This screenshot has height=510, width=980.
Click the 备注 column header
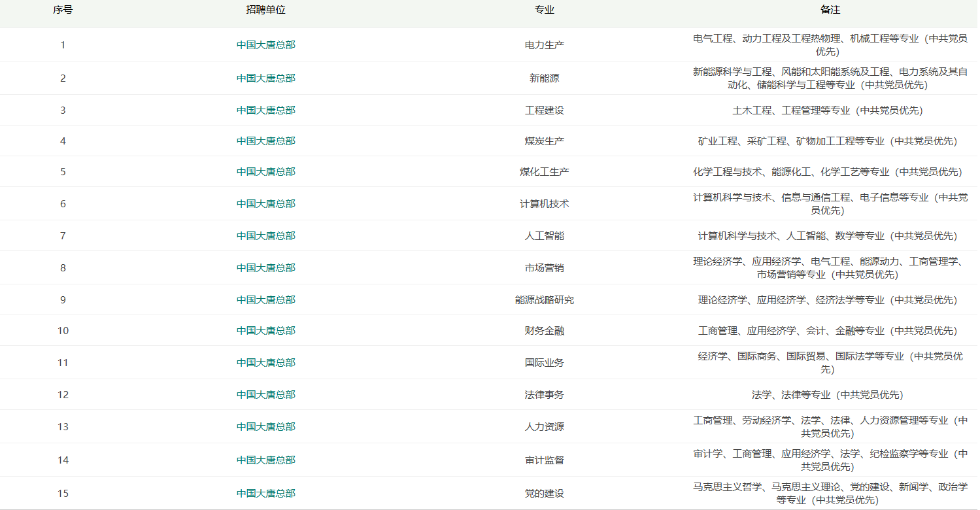pos(830,10)
